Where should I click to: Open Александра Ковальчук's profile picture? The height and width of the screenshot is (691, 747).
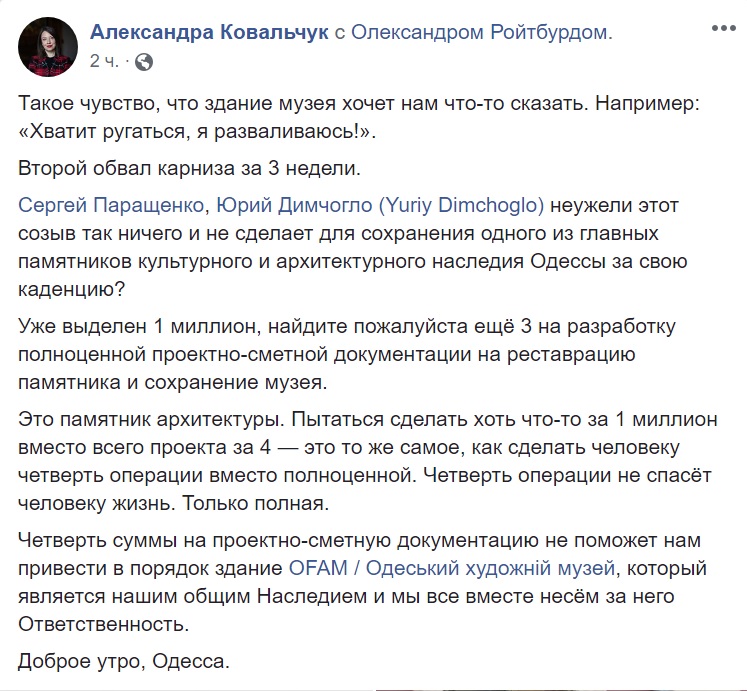click(x=48, y=47)
